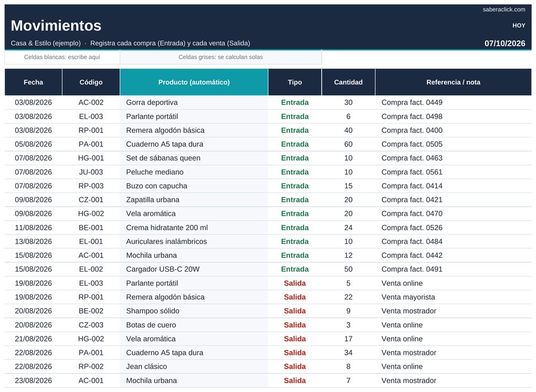Select reference Compra fact. 0470
Screen dimensions: 536x392
453,214
